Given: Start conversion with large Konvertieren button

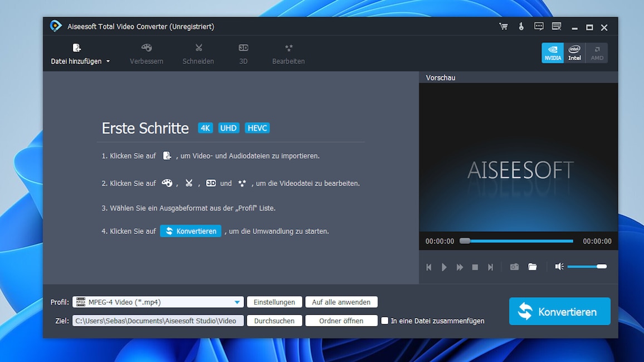Looking at the screenshot, I should (559, 311).
